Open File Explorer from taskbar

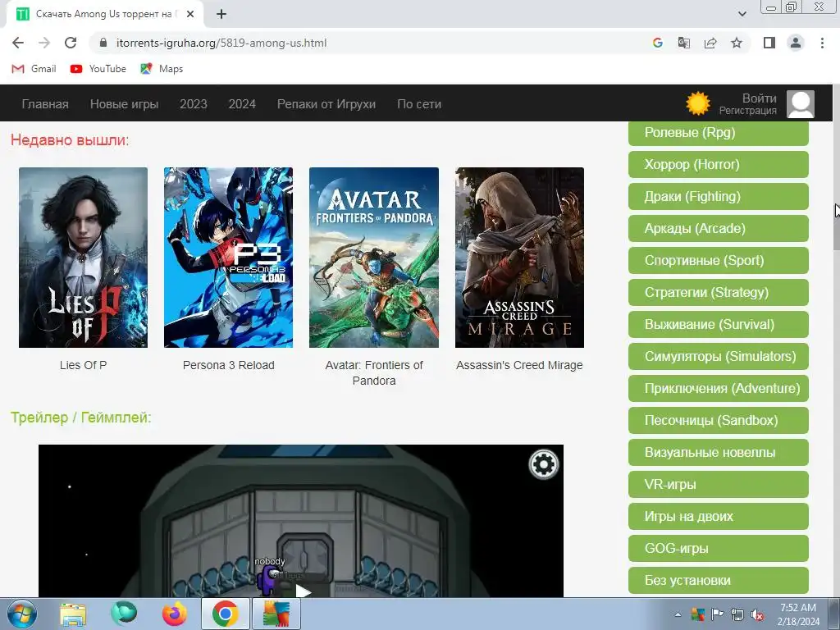click(x=73, y=614)
